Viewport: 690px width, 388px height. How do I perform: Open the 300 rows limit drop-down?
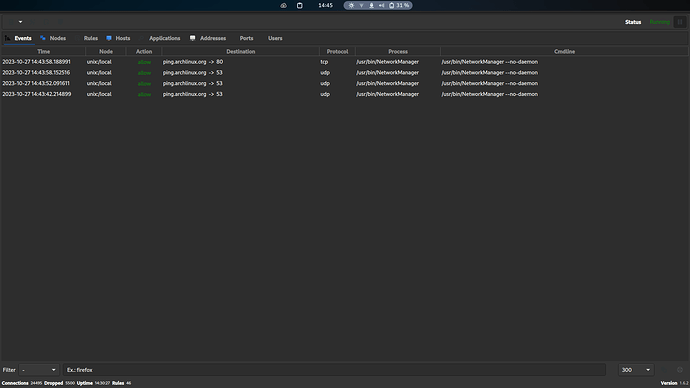636,370
